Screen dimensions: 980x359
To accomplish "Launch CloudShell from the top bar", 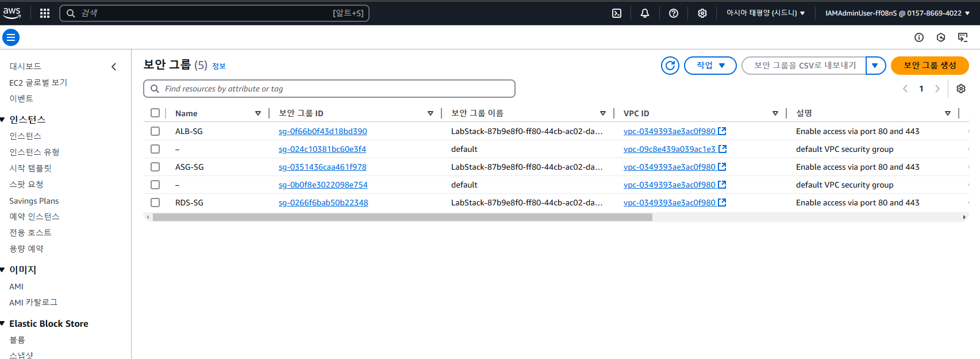I will 617,13.
